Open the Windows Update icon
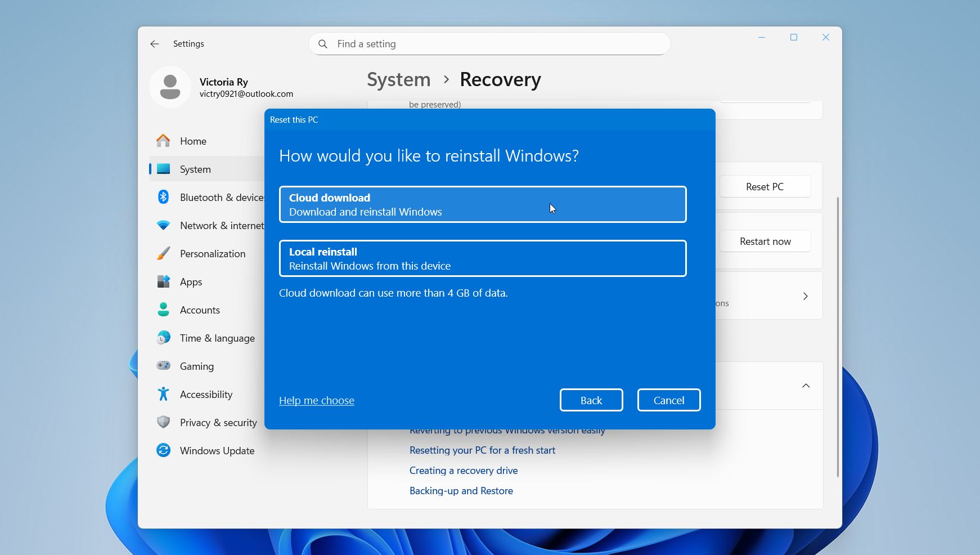Viewport: 980px width, 555px height. pyautogui.click(x=163, y=450)
